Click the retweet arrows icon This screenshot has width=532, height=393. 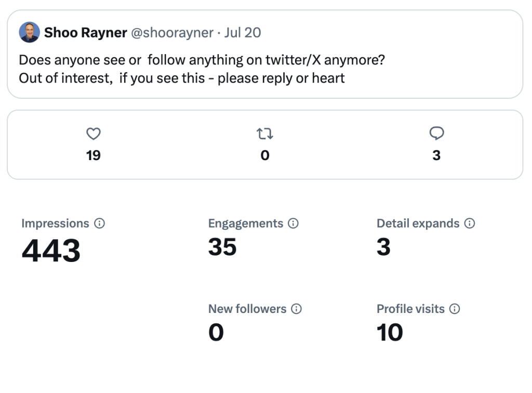coord(265,134)
